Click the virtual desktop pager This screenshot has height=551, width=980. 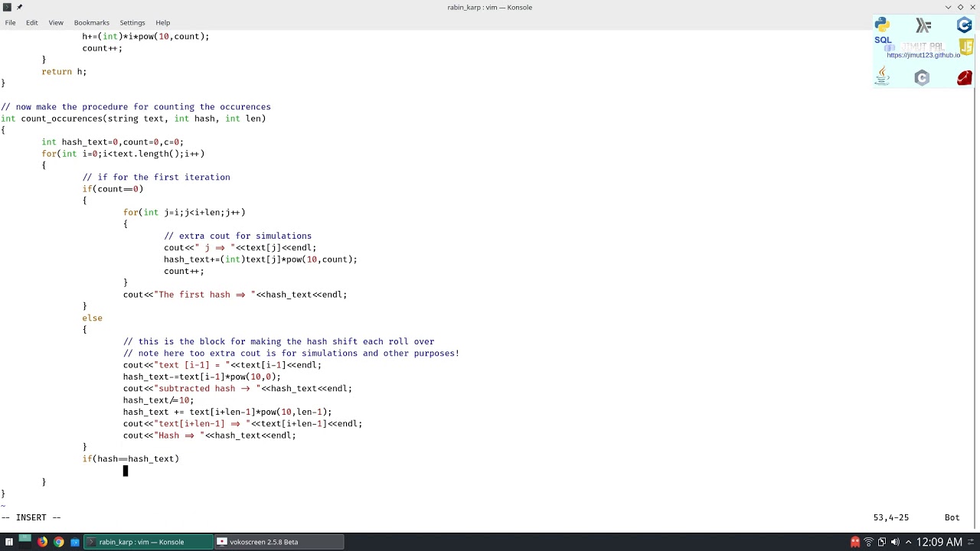25,542
